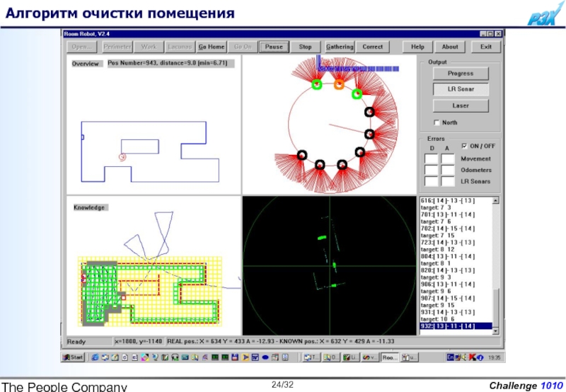Click the floppy disk icon in quick launch
This screenshot has width=566, height=392.
235,357
